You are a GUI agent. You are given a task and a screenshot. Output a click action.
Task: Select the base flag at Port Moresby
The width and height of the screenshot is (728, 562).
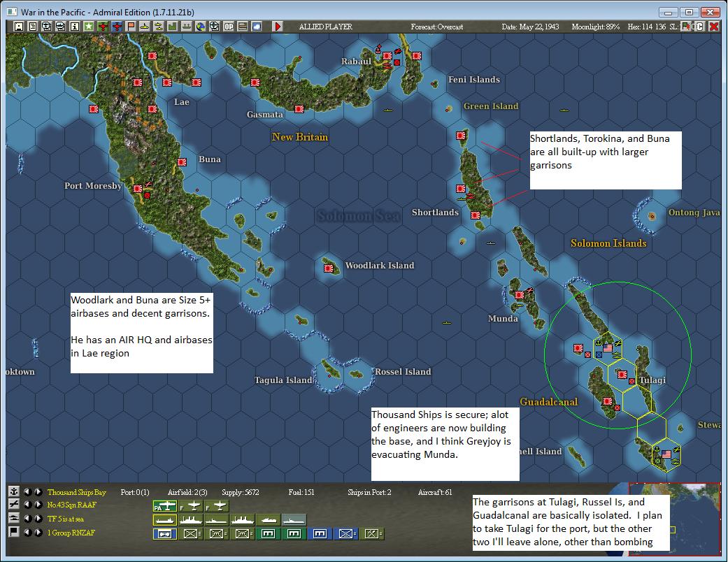(x=138, y=189)
